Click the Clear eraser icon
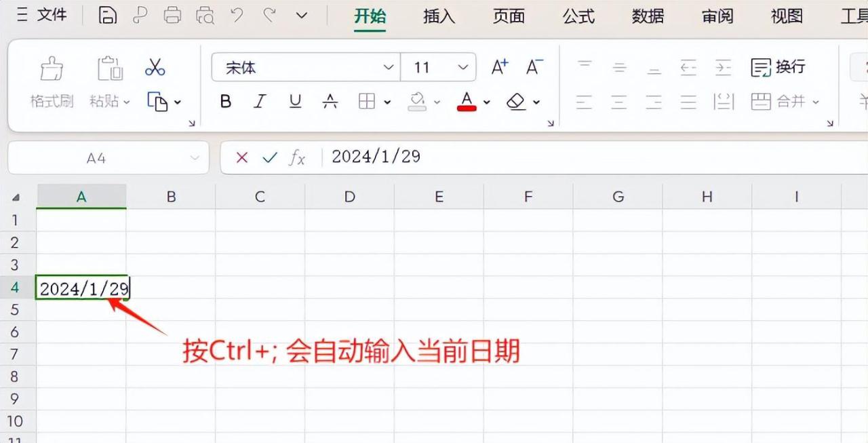868x443 pixels. pyautogui.click(x=516, y=102)
